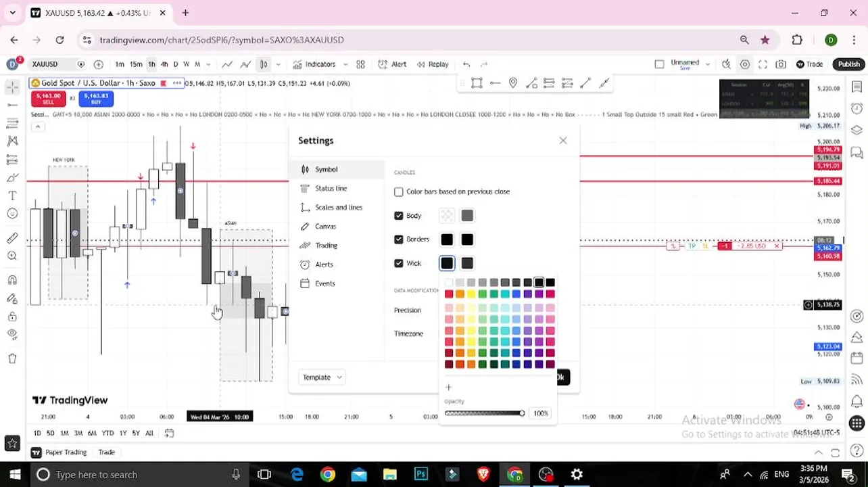The width and height of the screenshot is (868, 487).
Task: Select the 15m timeframe
Action: (136, 64)
